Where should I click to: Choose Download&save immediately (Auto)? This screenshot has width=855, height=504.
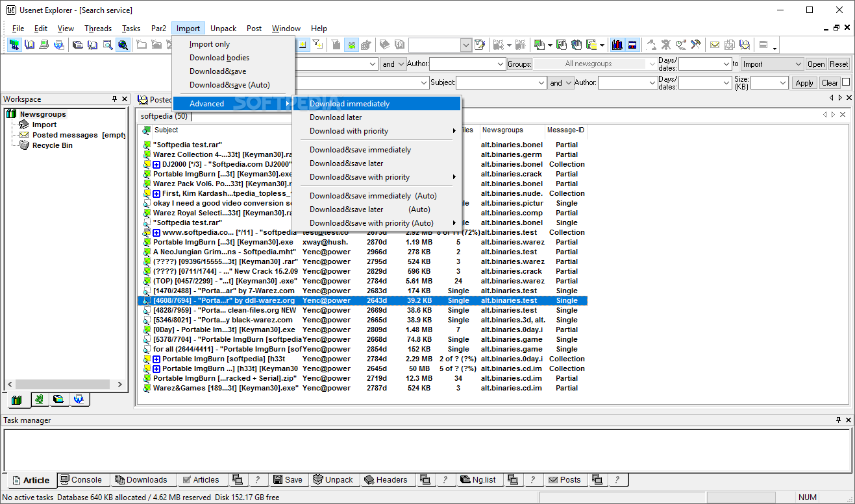[x=377, y=196]
